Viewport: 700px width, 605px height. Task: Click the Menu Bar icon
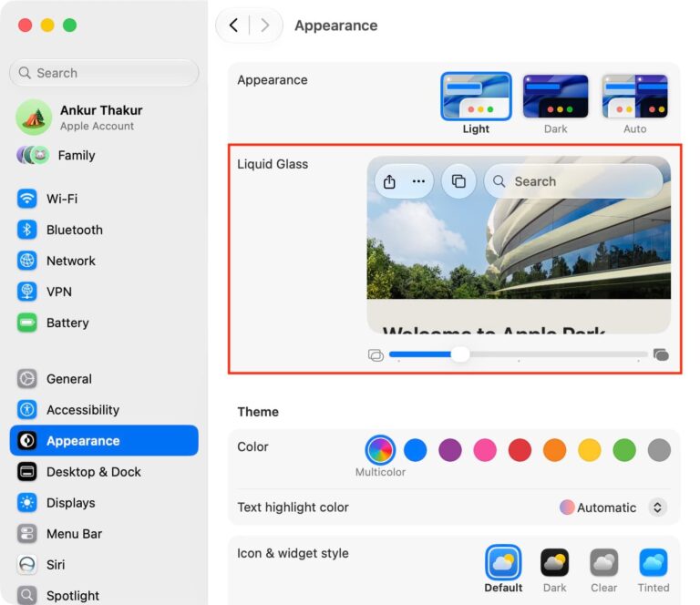click(26, 534)
